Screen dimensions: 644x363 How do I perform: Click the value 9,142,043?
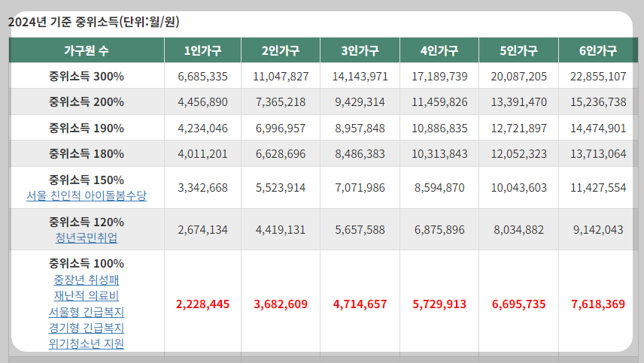(598, 229)
